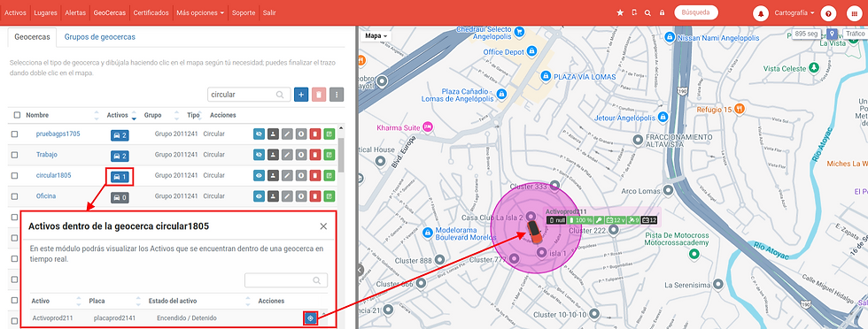Sort the table by Activos column arrows

click(x=134, y=115)
